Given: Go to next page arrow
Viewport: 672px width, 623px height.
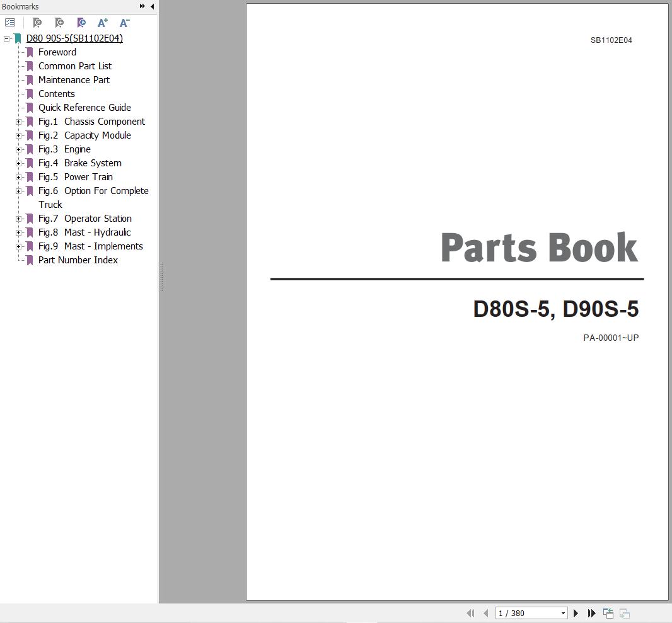Looking at the screenshot, I should (x=576, y=613).
